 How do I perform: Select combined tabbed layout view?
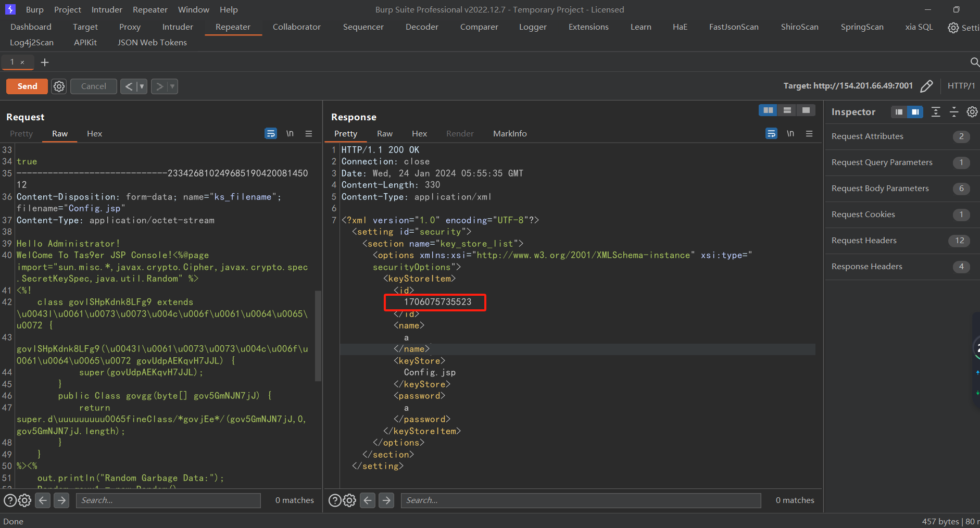pos(806,110)
